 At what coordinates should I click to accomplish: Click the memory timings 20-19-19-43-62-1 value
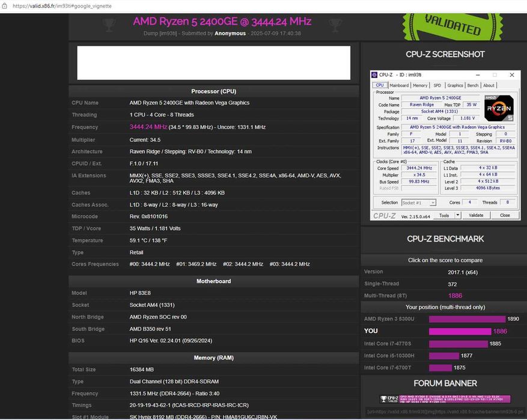click(189, 405)
